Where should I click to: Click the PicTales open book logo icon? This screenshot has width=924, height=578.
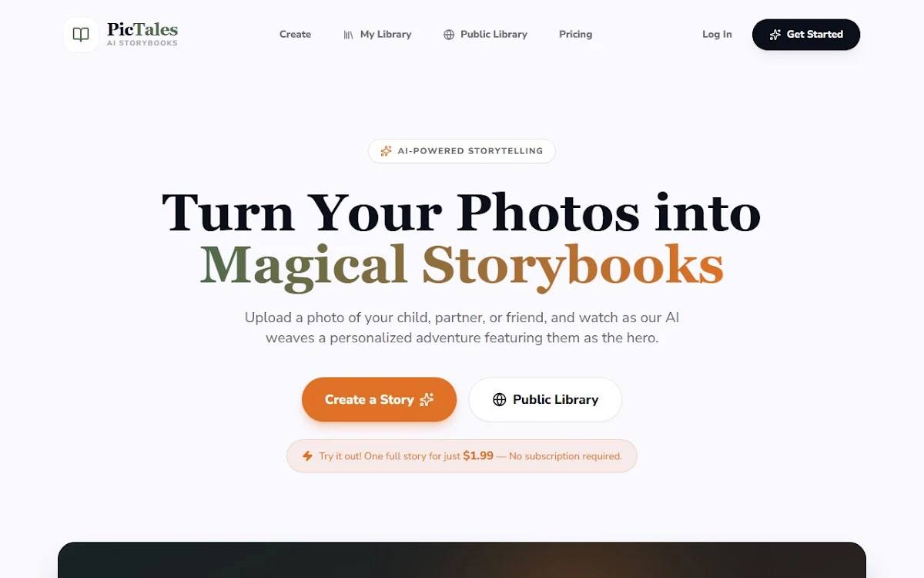pos(81,35)
